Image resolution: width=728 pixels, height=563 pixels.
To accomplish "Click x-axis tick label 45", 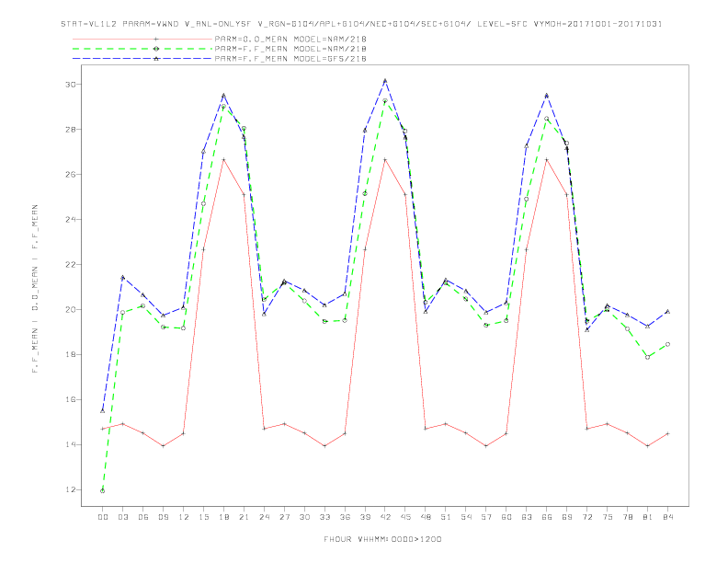I will point(405,517).
